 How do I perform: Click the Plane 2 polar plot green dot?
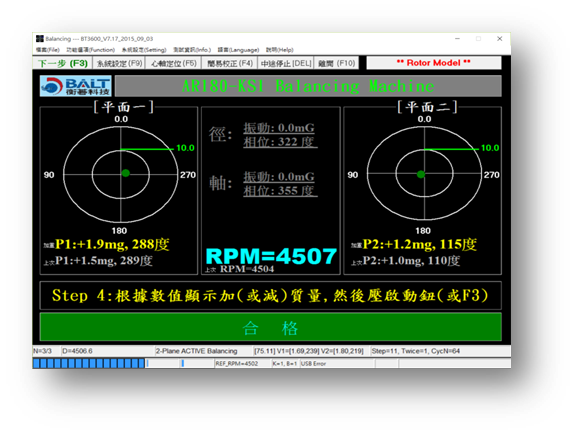point(421,174)
